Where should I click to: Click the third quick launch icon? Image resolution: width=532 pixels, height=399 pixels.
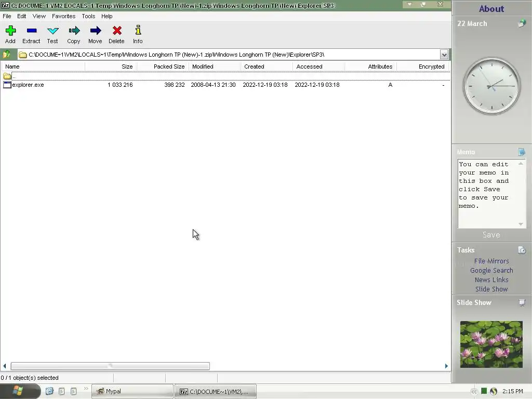click(73, 391)
